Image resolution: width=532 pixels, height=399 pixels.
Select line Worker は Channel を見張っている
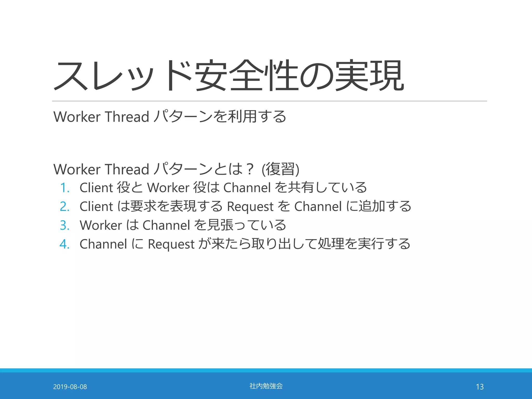coord(183,225)
